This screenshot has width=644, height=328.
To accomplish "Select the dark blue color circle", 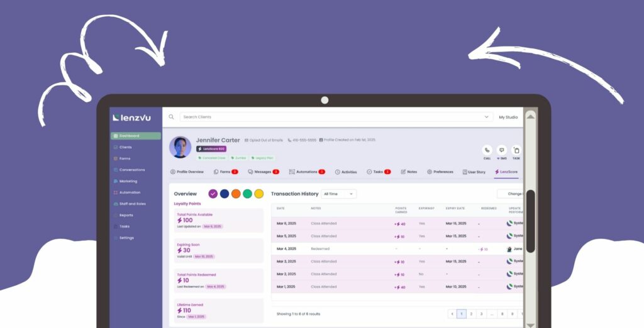I will [225, 194].
